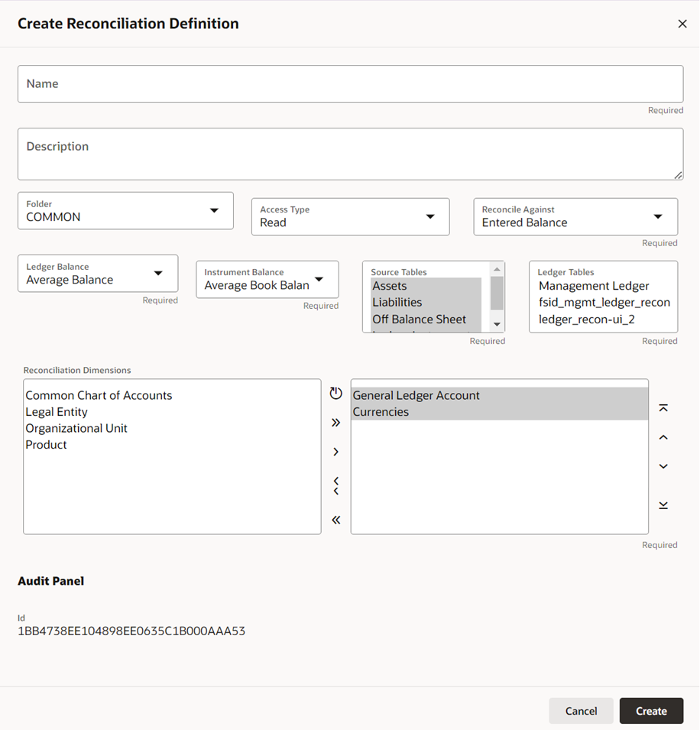Move all dimensions right using double-arrow icon
This screenshot has width=700, height=730.
[335, 422]
